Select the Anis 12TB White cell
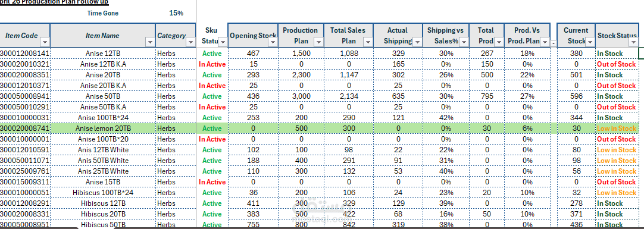 (103, 150)
